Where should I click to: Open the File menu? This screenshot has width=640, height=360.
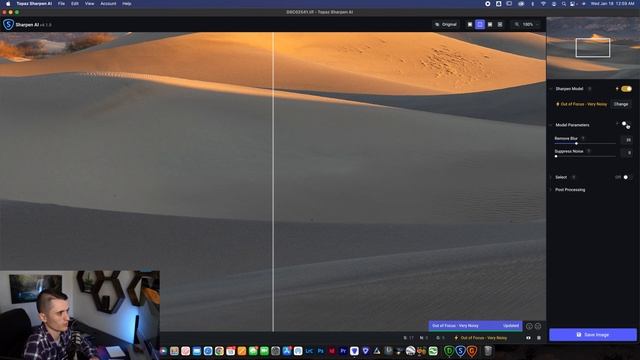tap(61, 4)
